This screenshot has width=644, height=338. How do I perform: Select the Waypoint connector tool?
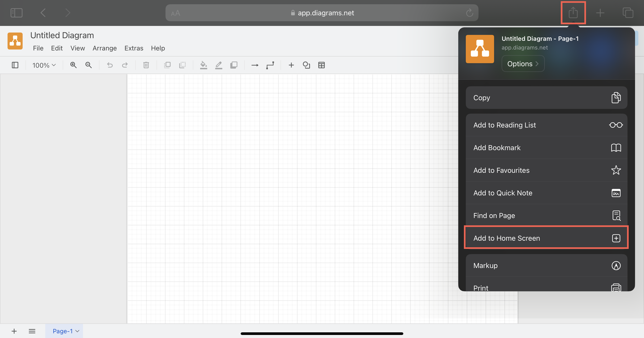(270, 65)
